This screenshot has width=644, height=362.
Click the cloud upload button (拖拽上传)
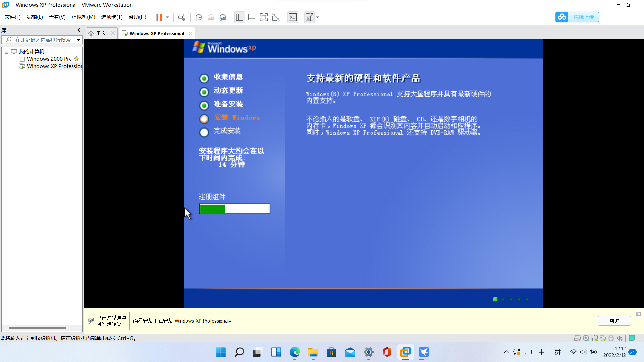pos(577,17)
